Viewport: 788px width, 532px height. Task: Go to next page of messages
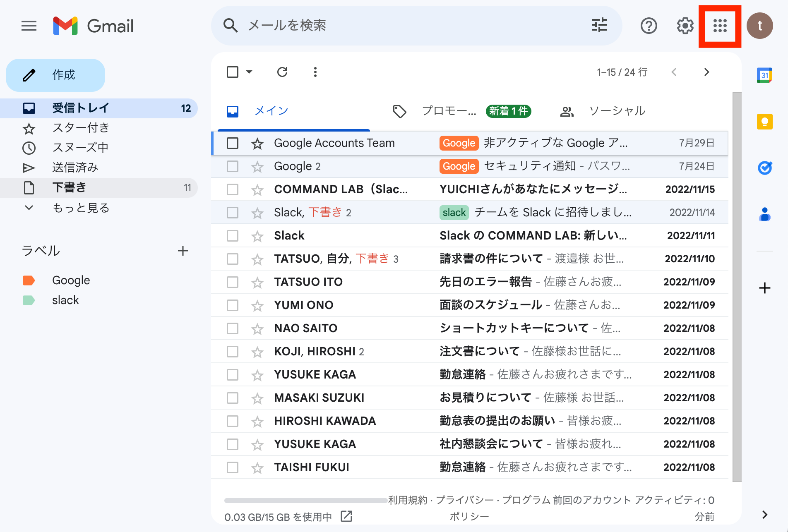pyautogui.click(x=706, y=72)
